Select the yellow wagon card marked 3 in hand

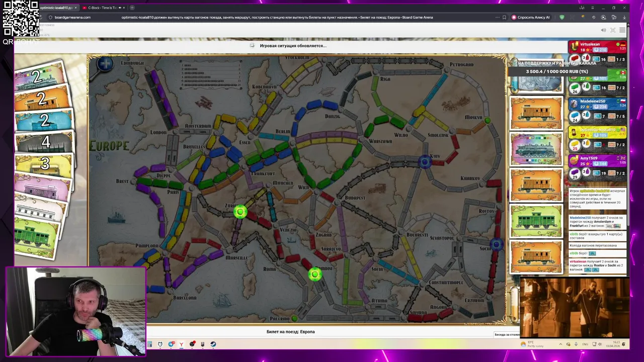[x=44, y=164]
